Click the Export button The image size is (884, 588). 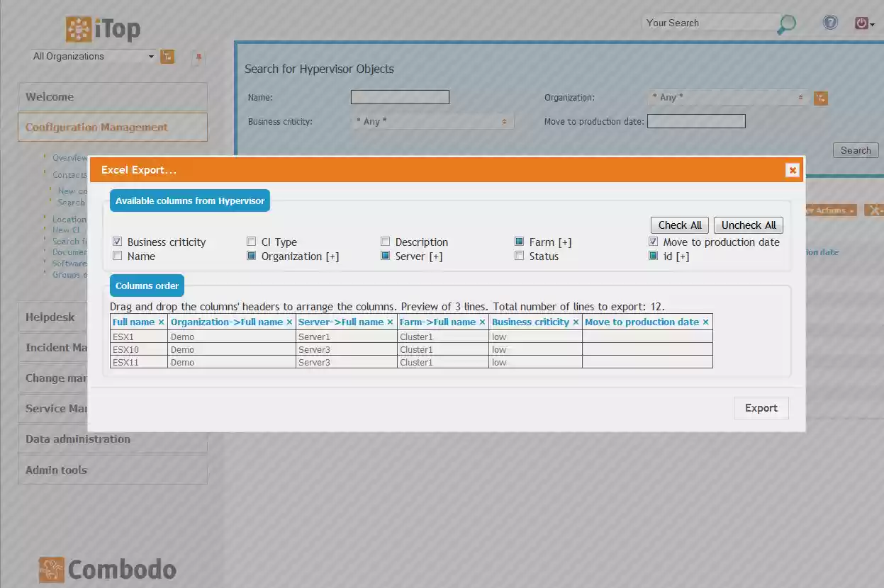pyautogui.click(x=761, y=407)
